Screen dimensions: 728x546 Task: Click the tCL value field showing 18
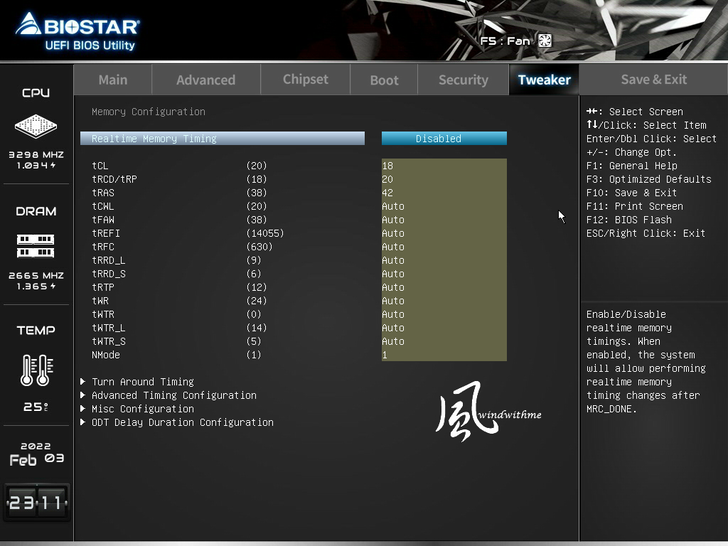pyautogui.click(x=444, y=166)
